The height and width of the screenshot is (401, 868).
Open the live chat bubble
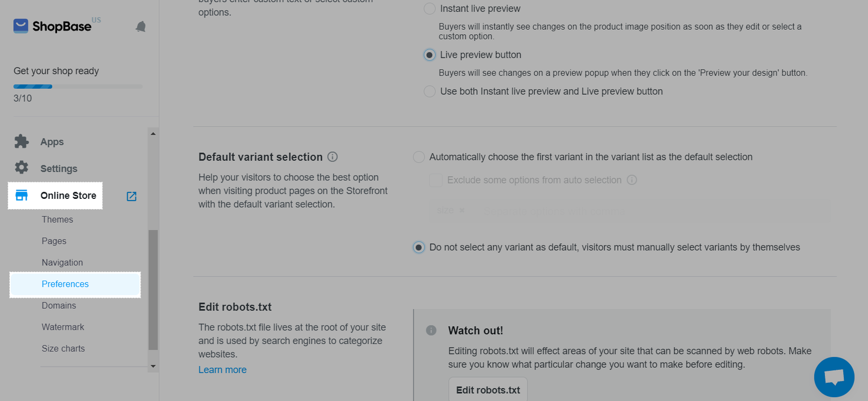click(x=834, y=377)
